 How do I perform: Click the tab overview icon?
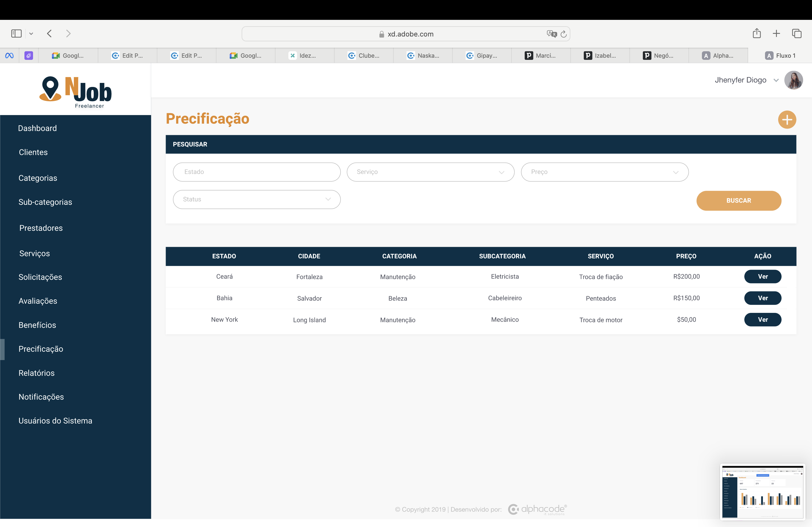796,33
